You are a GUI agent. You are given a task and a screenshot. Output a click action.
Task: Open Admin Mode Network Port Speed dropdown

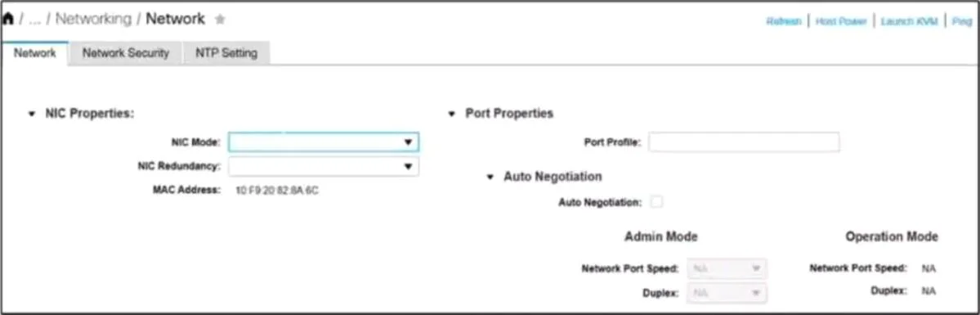click(x=727, y=268)
